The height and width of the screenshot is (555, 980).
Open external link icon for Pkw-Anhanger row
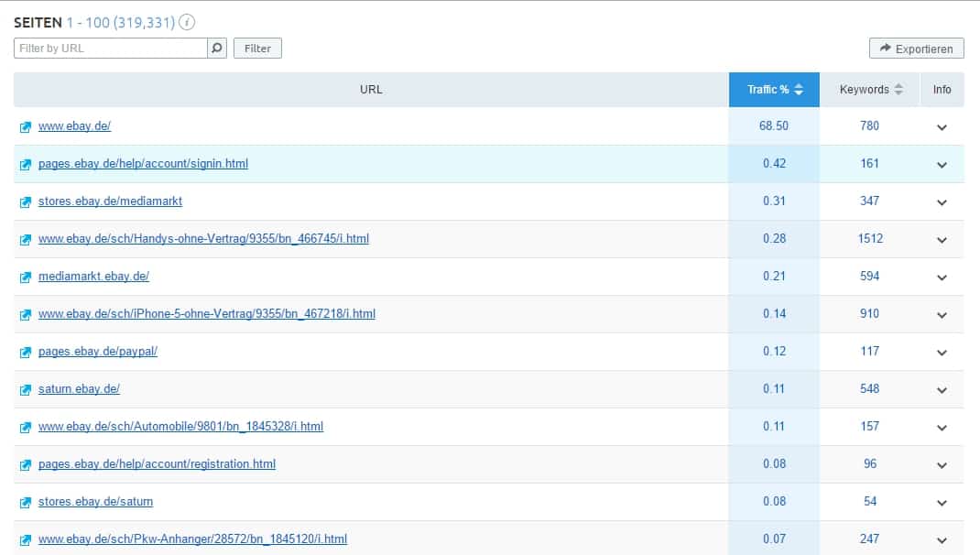click(x=25, y=539)
